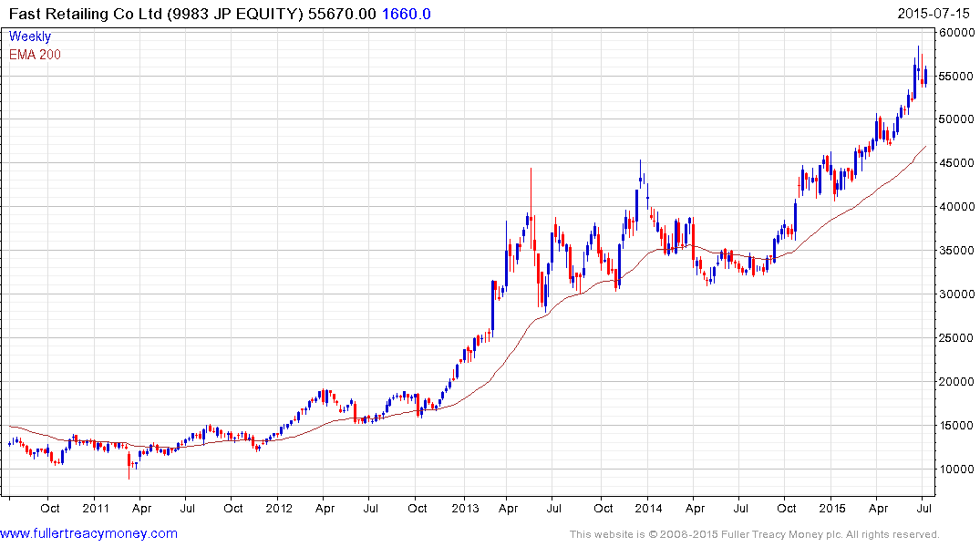This screenshot has height=547, width=980.
Task: Click the 35000 y-axis price label
Action: click(x=957, y=251)
